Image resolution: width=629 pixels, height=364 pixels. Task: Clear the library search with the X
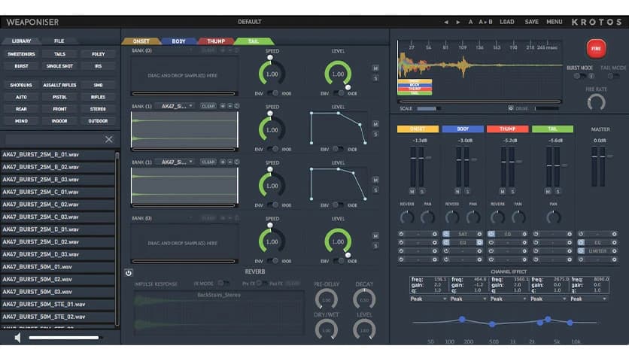click(x=108, y=139)
